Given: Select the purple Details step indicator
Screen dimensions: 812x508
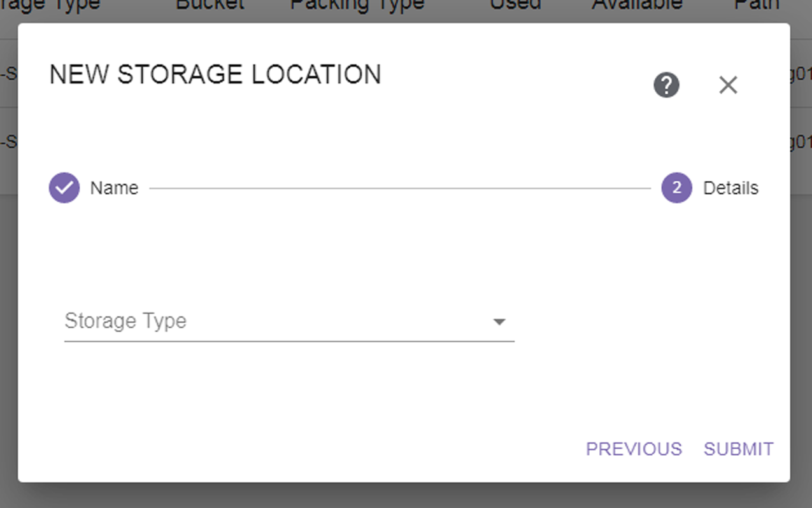Looking at the screenshot, I should (676, 187).
